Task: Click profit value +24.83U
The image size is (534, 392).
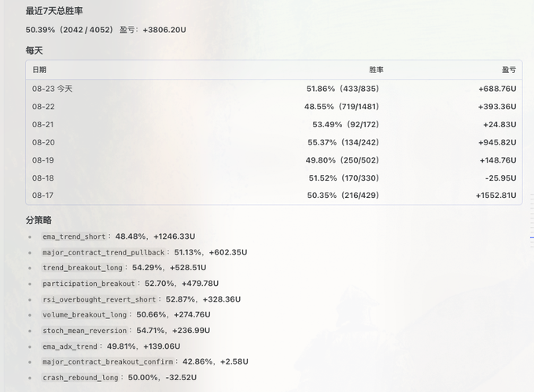Action: 499,125
